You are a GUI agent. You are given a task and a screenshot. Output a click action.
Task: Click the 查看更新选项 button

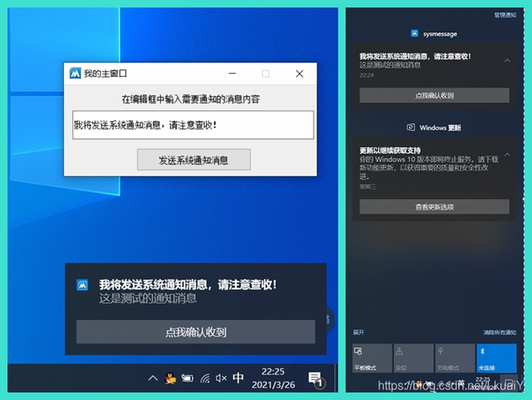(x=434, y=206)
